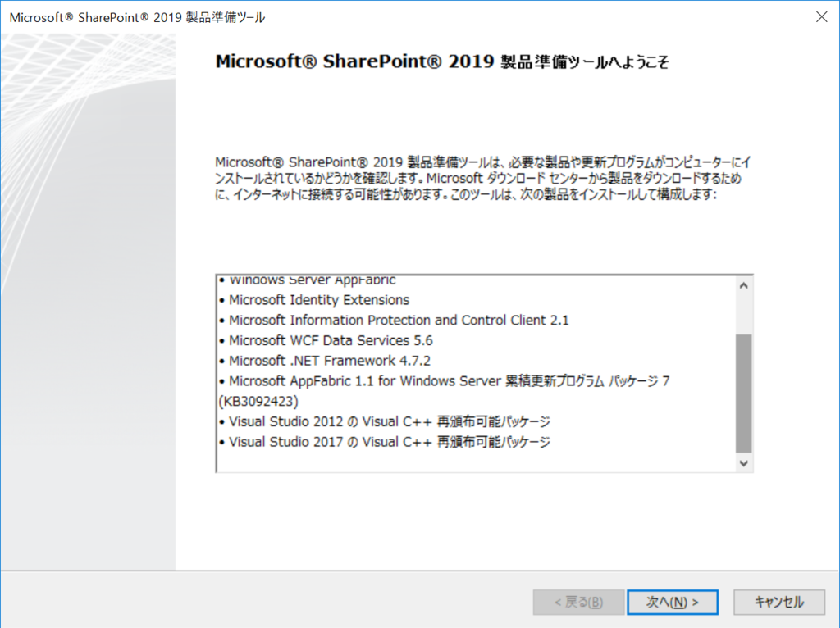Select Visual Studio 2017 の Visual C++ entry
The height and width of the screenshot is (628, 840).
(x=385, y=442)
